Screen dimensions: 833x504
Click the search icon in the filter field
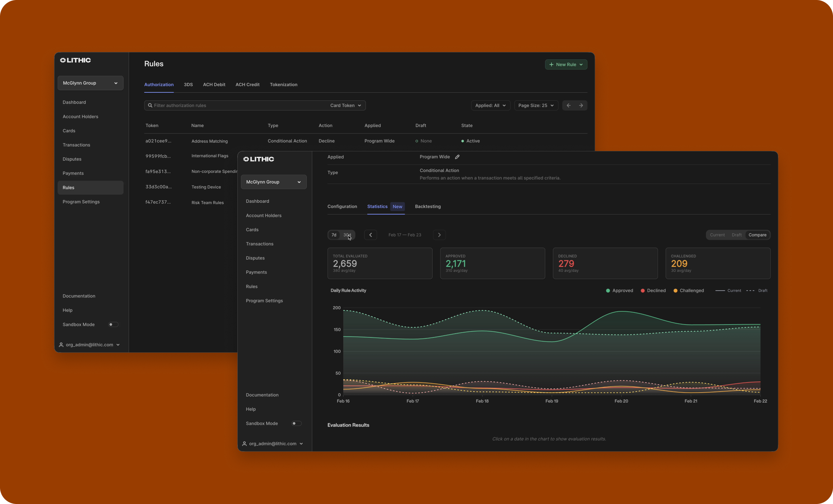pyautogui.click(x=150, y=105)
